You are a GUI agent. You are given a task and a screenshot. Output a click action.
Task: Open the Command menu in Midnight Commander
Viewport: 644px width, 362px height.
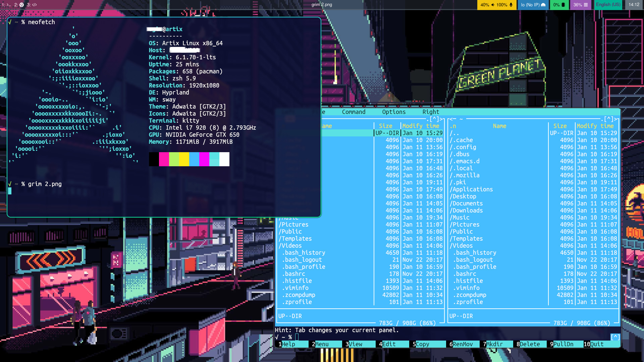[354, 112]
